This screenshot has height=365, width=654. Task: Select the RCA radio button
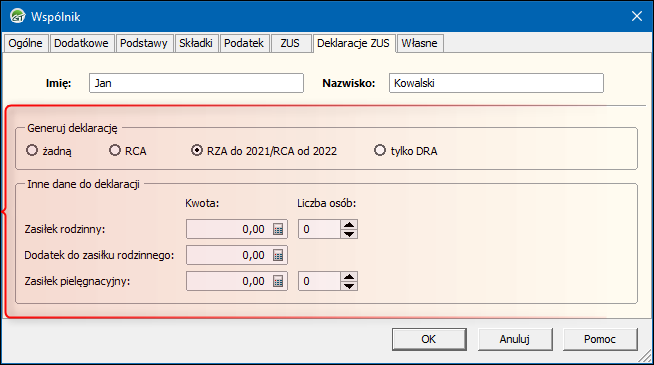pos(115,150)
